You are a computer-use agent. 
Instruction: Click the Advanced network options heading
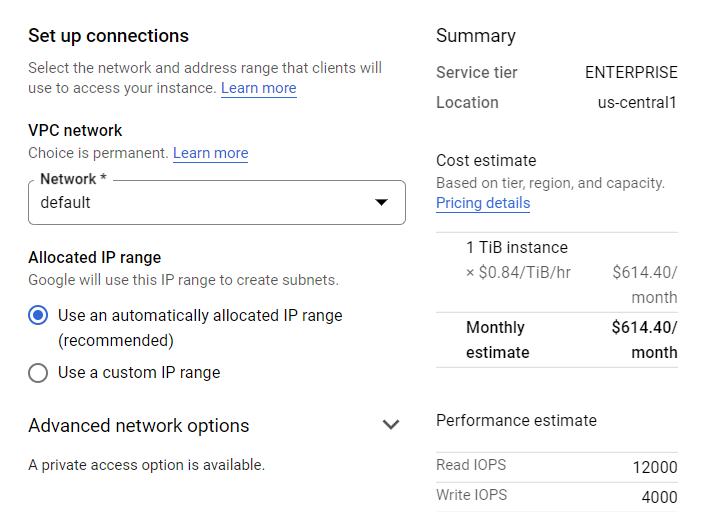139,426
